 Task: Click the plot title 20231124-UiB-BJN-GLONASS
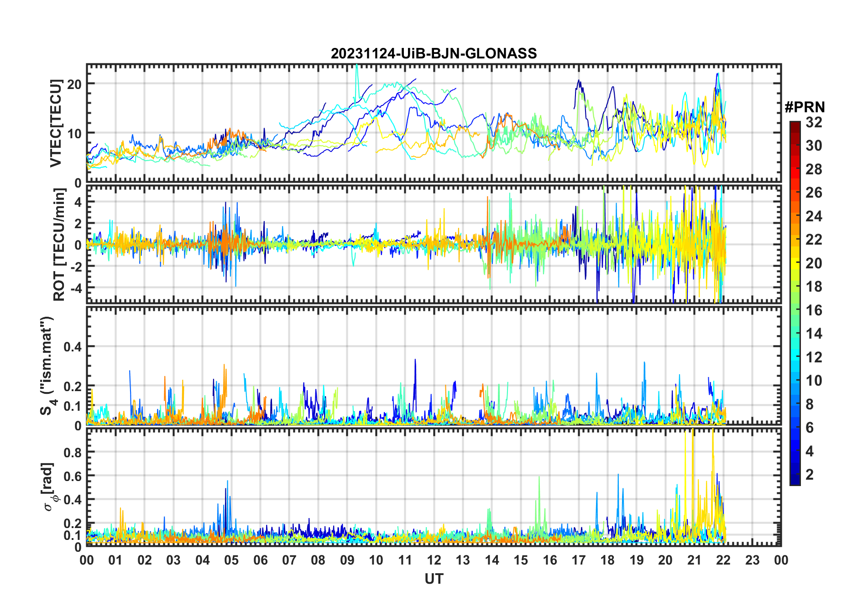pyautogui.click(x=434, y=53)
